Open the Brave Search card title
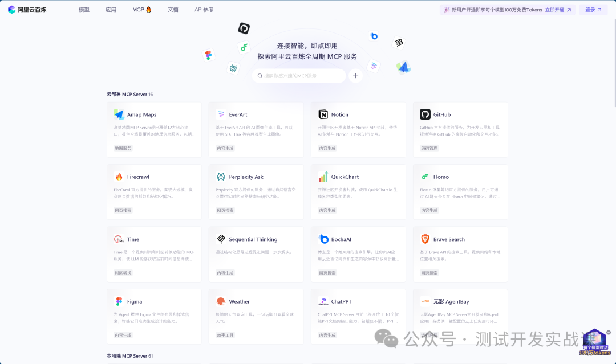Viewport: 616px width, 364px height. pyautogui.click(x=449, y=239)
